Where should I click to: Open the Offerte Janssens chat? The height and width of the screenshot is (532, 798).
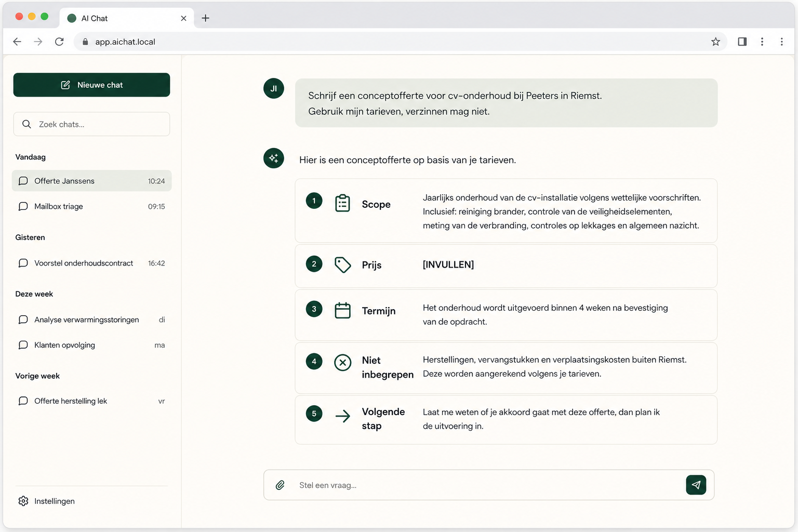(91, 181)
